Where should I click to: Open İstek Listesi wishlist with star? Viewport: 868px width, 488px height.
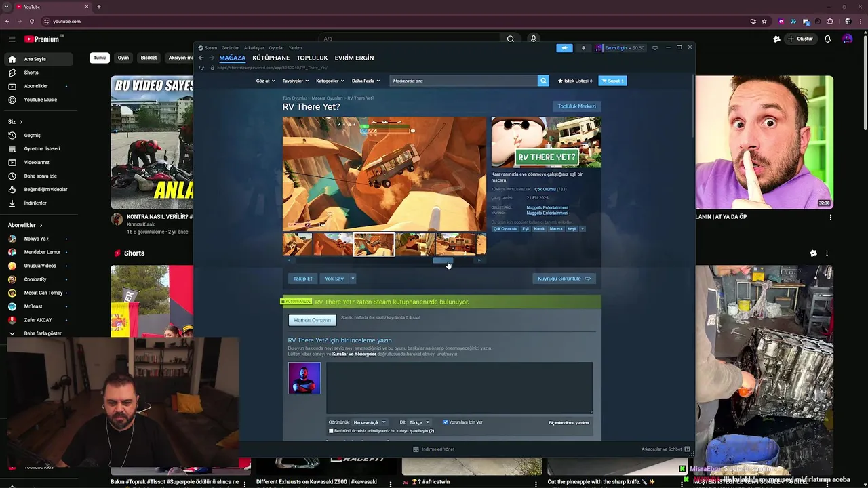575,81
